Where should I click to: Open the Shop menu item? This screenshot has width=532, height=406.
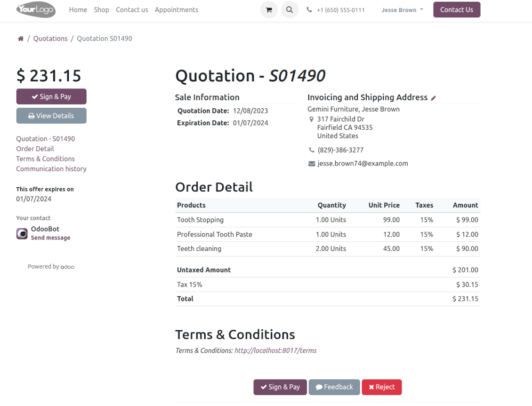101,10
